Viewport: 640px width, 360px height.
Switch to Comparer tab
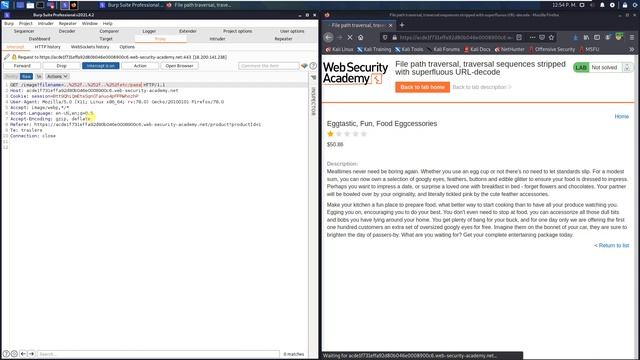[x=109, y=31]
